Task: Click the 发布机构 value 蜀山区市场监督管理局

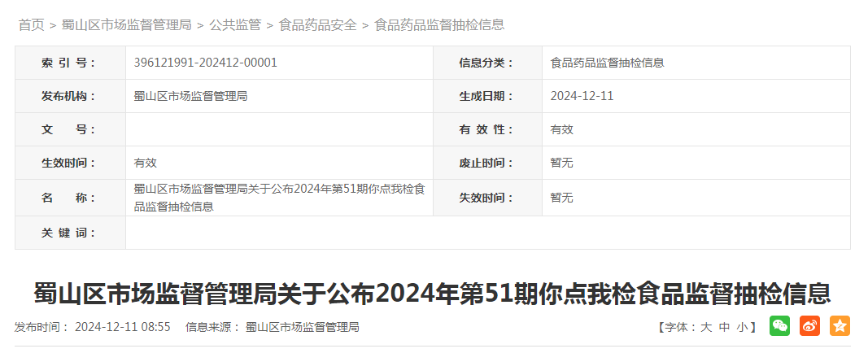Action: 190,96
